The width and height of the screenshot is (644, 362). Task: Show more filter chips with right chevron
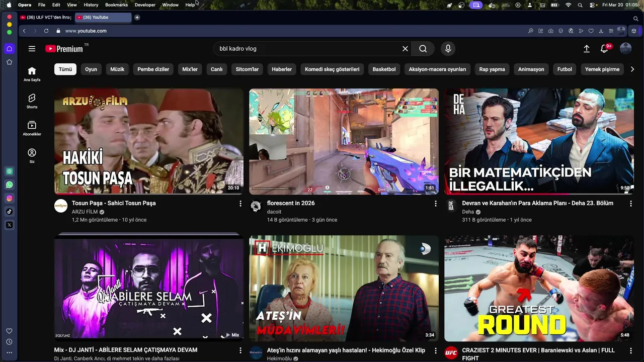tap(632, 69)
